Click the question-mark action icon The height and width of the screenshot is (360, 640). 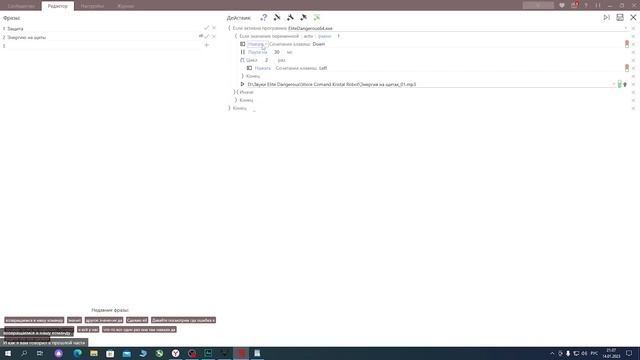(264, 17)
